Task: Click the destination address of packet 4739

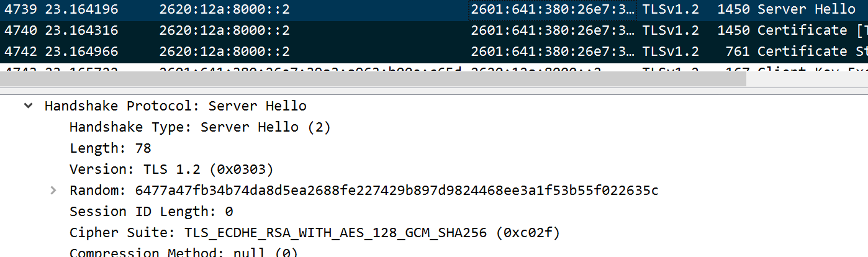Action: (x=553, y=9)
